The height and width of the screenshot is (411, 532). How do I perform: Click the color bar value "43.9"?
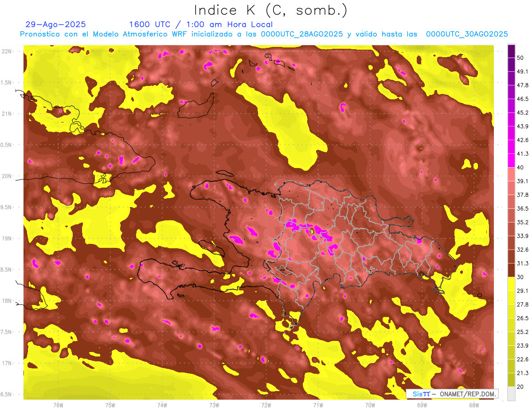522,126
